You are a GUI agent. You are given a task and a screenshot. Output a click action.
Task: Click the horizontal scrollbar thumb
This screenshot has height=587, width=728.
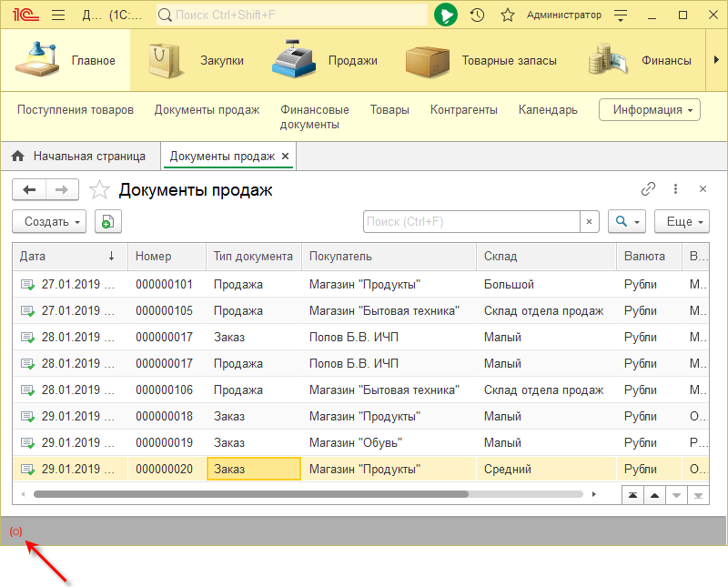(x=251, y=494)
